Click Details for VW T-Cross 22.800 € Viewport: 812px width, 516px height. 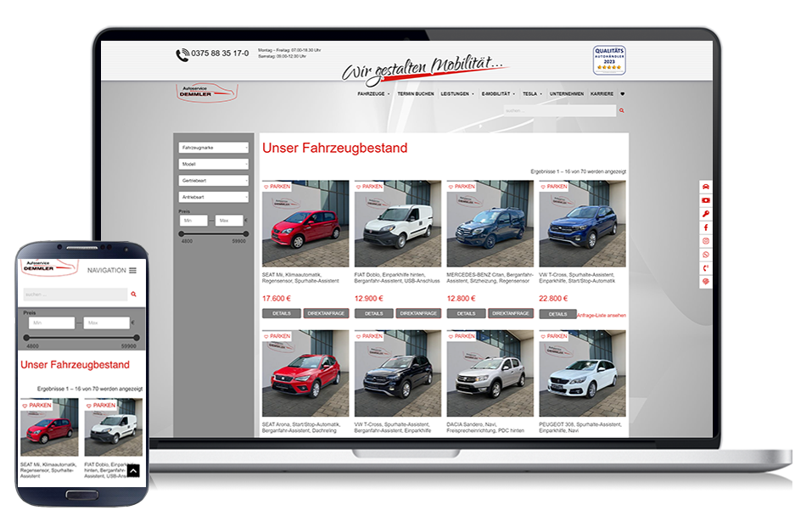(x=557, y=314)
